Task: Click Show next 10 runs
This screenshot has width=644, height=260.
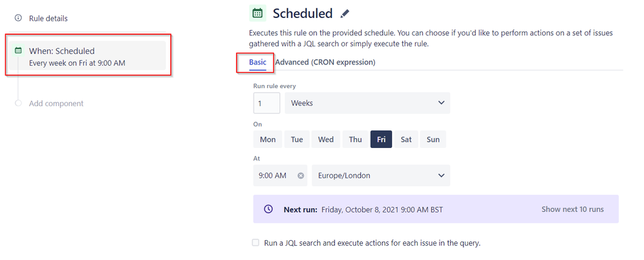Action: pos(572,209)
